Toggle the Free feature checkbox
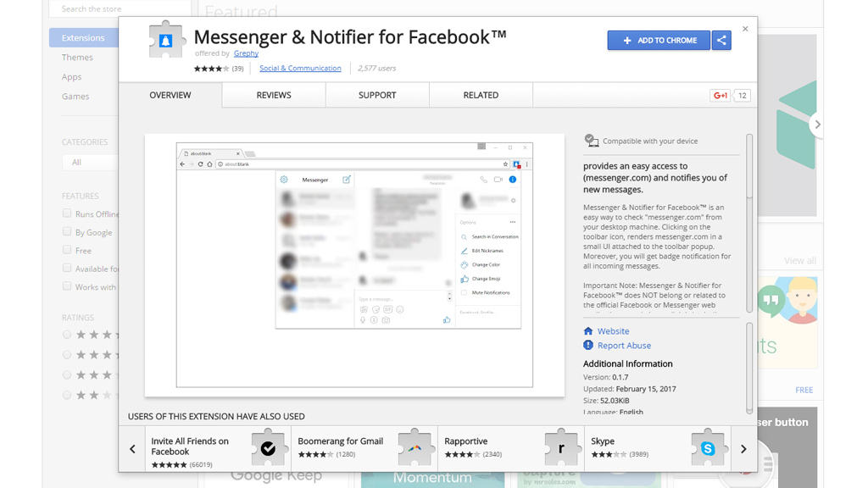 point(67,250)
